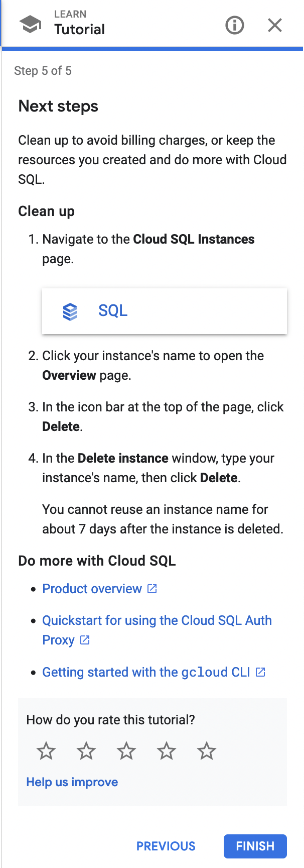Click external link icon beside Product overview
This screenshot has height=868, width=304.
point(152,589)
